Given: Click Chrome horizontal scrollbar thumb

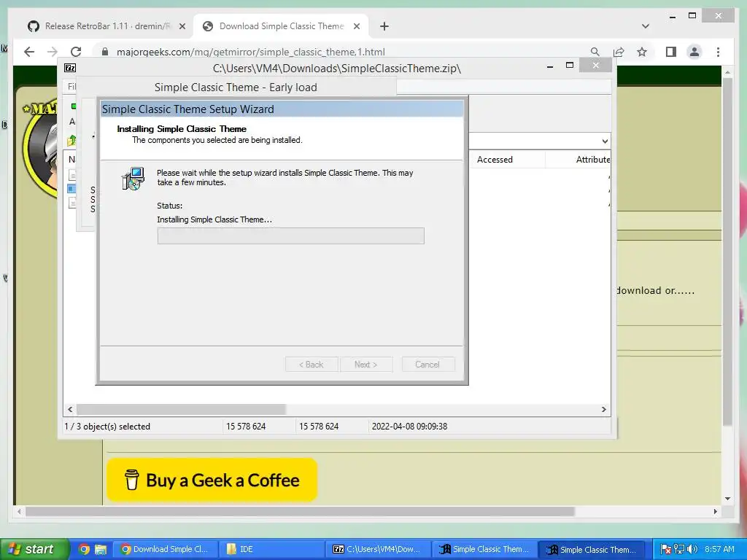Looking at the screenshot, I should coord(300,511).
